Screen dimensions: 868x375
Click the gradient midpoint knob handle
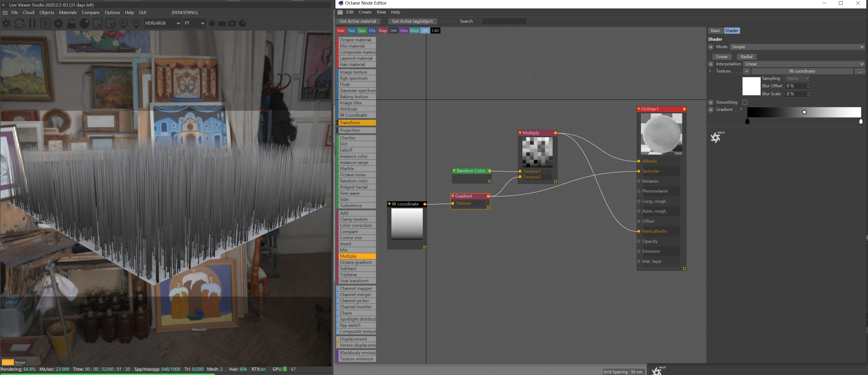804,112
